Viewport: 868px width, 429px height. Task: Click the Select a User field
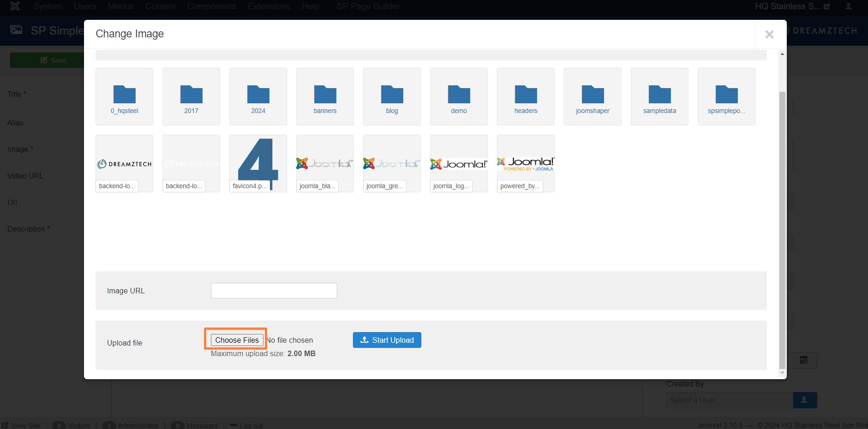tap(730, 400)
